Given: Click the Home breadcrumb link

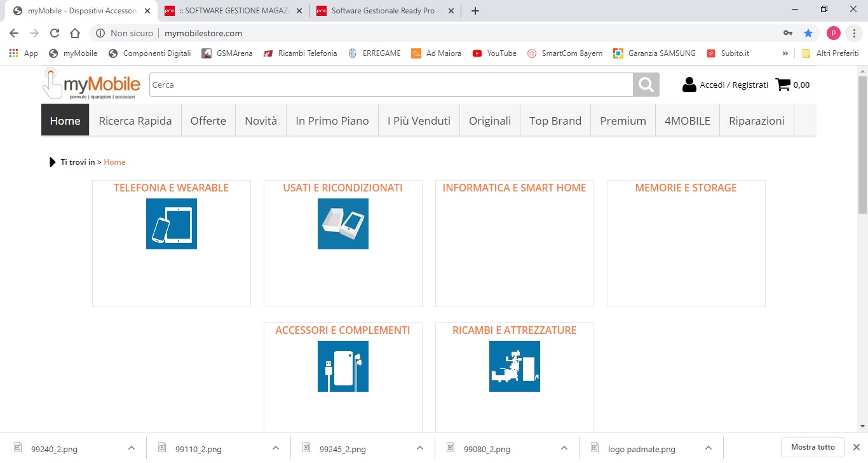Looking at the screenshot, I should click(115, 162).
